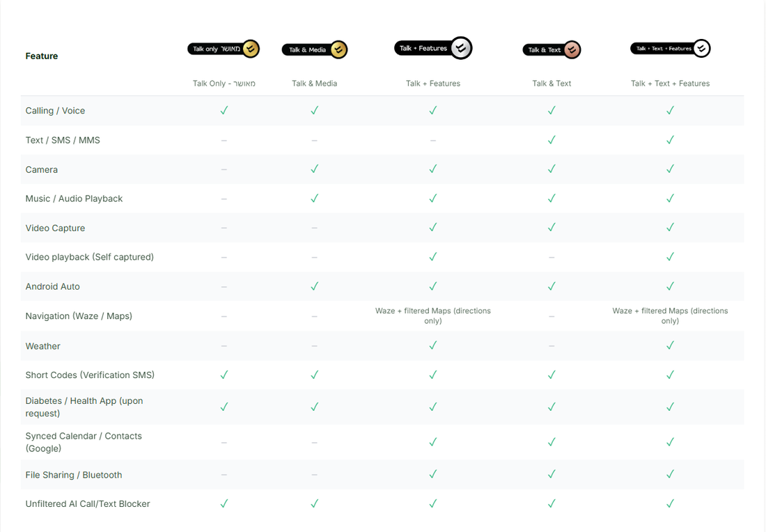This screenshot has height=532, width=766.
Task: Click the Talk + Text + Features column label
Action: pos(670,84)
